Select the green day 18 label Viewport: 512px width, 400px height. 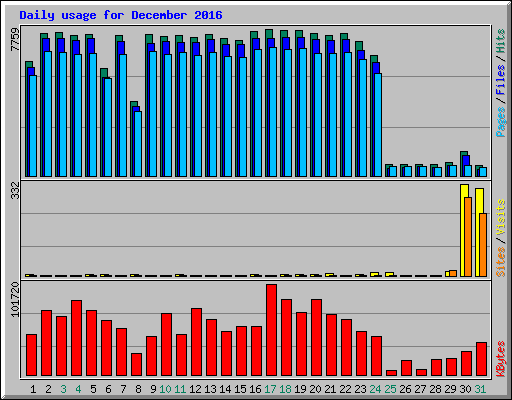pos(285,389)
